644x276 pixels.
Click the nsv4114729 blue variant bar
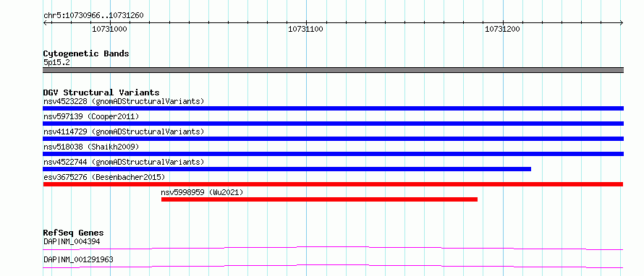(333, 139)
